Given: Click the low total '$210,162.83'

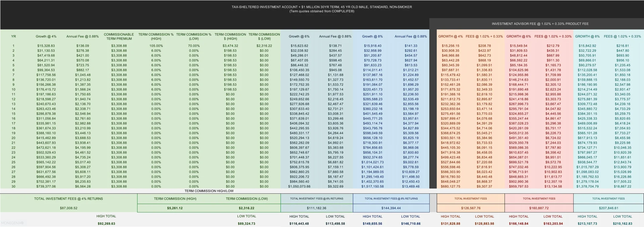Looking at the screenshot, I should pyautogui.click(x=623, y=224).
